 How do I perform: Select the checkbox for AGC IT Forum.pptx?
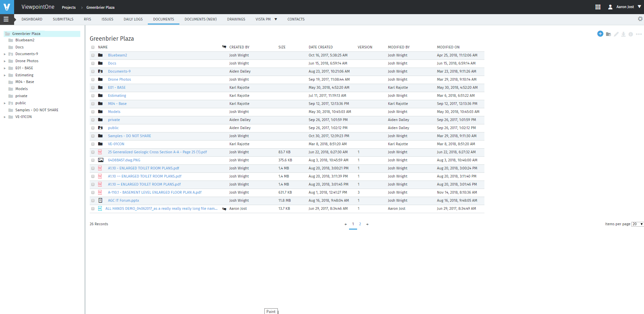[x=93, y=200]
